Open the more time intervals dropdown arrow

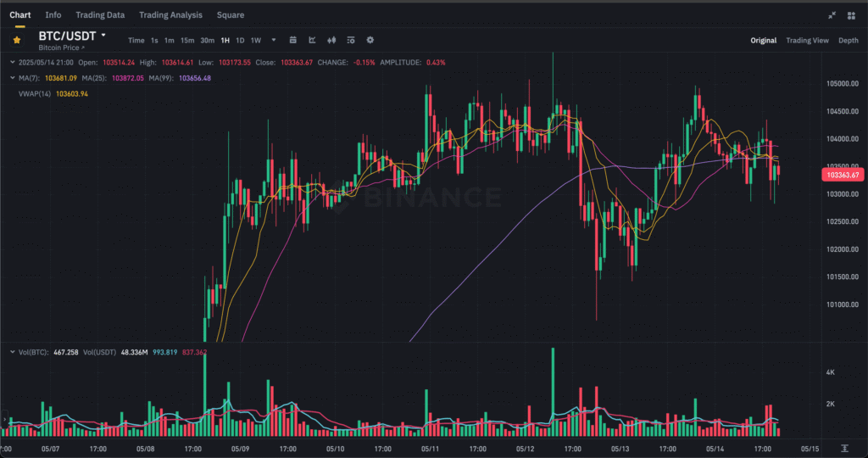tap(274, 40)
